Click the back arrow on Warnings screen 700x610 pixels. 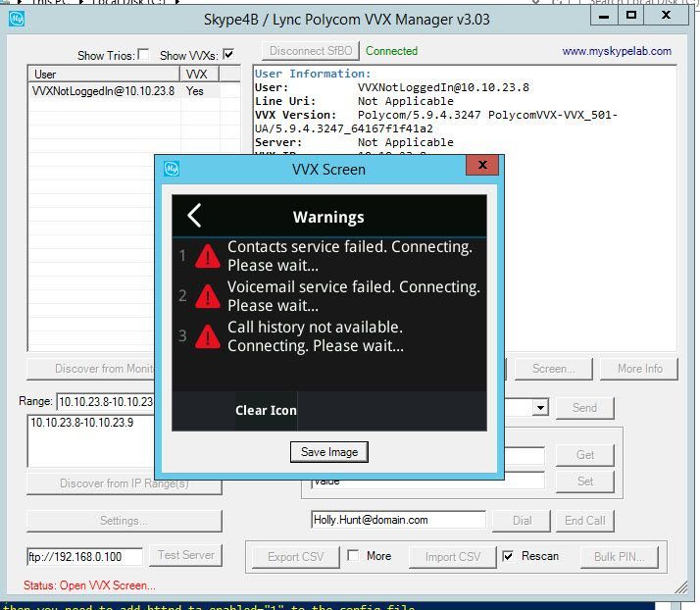(194, 216)
